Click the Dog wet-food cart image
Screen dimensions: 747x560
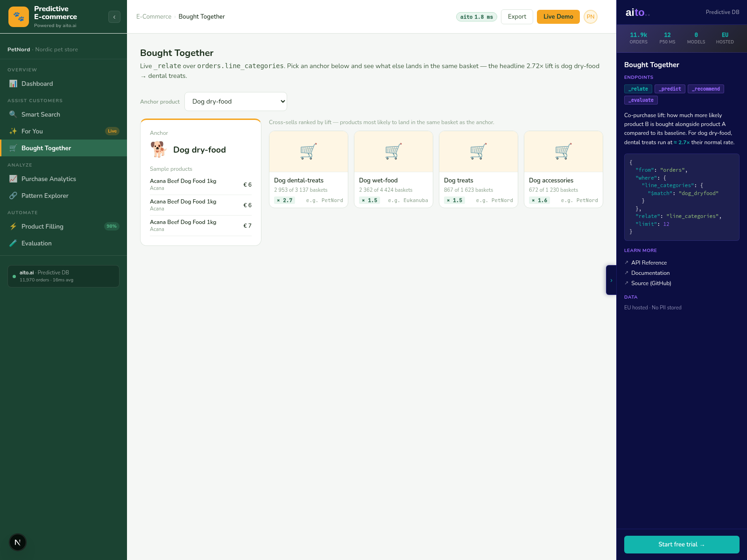394,152
